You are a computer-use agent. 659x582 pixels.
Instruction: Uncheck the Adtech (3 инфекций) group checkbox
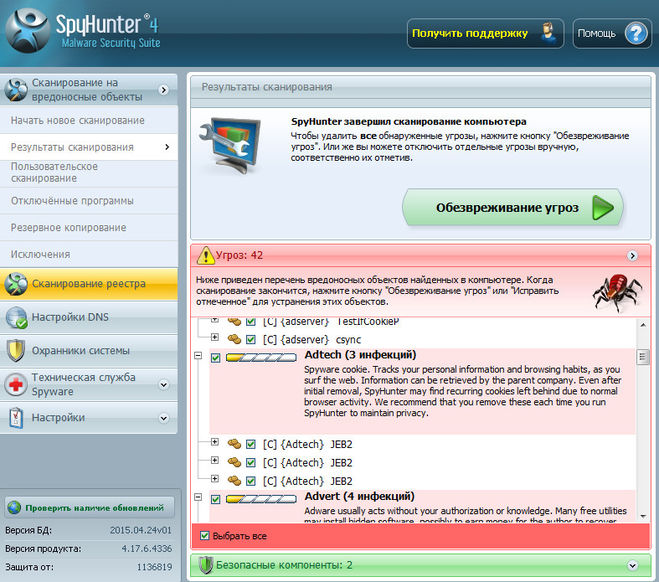pyautogui.click(x=216, y=358)
